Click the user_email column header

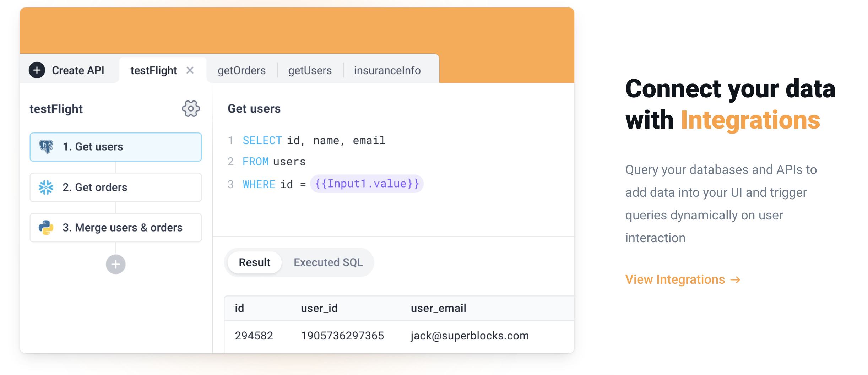438,308
